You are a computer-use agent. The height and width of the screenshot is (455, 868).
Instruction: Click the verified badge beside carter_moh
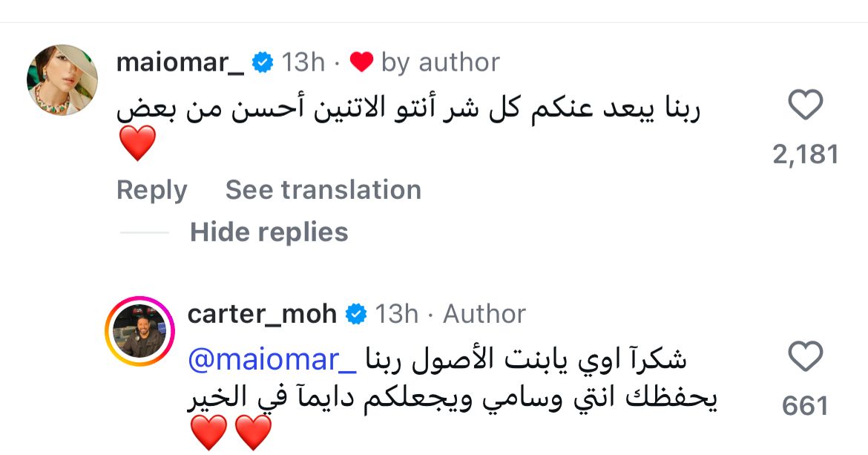pos(357,314)
